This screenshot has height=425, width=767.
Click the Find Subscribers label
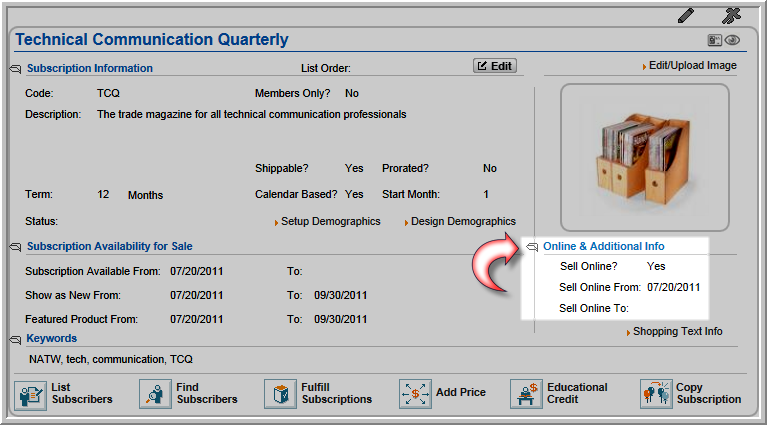point(207,393)
